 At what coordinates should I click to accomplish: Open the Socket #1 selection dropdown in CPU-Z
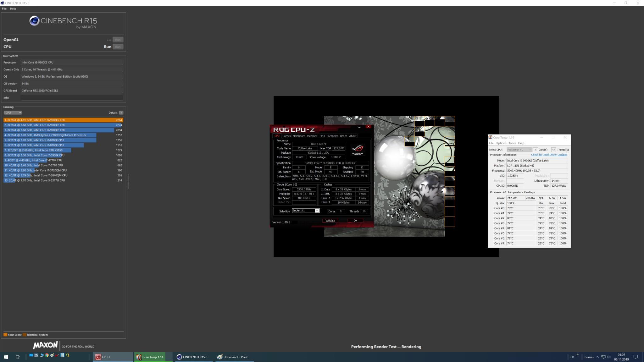point(306,211)
